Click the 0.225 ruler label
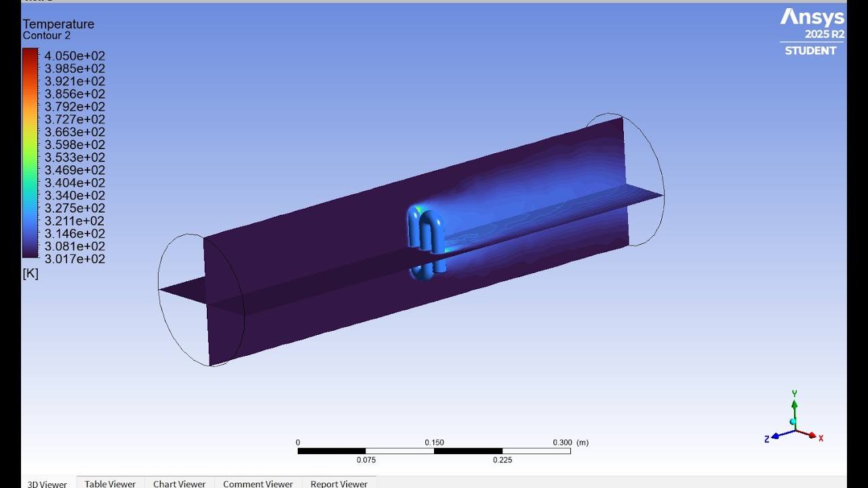The image size is (868, 488). pos(502,460)
